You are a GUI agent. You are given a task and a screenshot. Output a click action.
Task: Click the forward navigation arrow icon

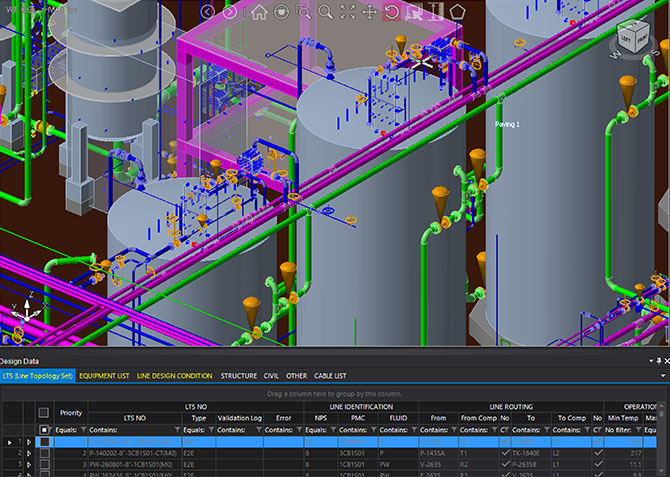tap(231, 12)
